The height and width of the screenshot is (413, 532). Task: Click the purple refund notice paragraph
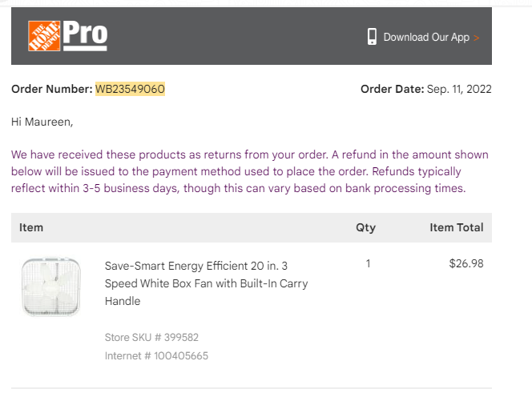point(250,171)
